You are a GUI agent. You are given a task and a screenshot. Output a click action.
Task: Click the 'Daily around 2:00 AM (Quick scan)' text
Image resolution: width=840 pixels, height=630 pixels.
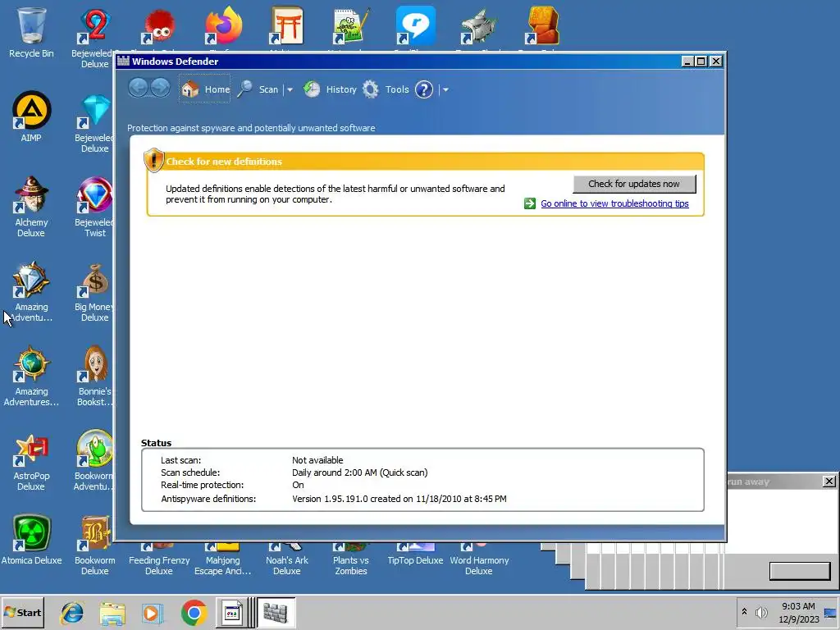pos(359,472)
